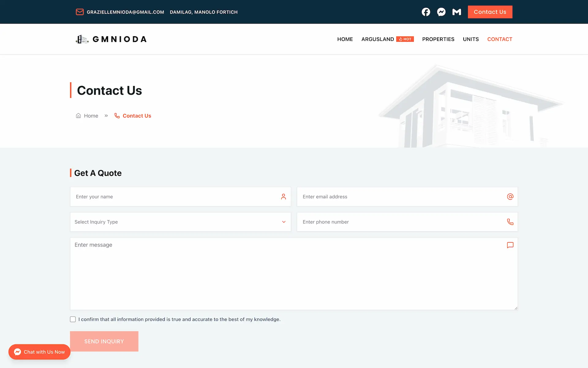
Task: Go to the PROPERTIES menu item
Action: pos(438,39)
